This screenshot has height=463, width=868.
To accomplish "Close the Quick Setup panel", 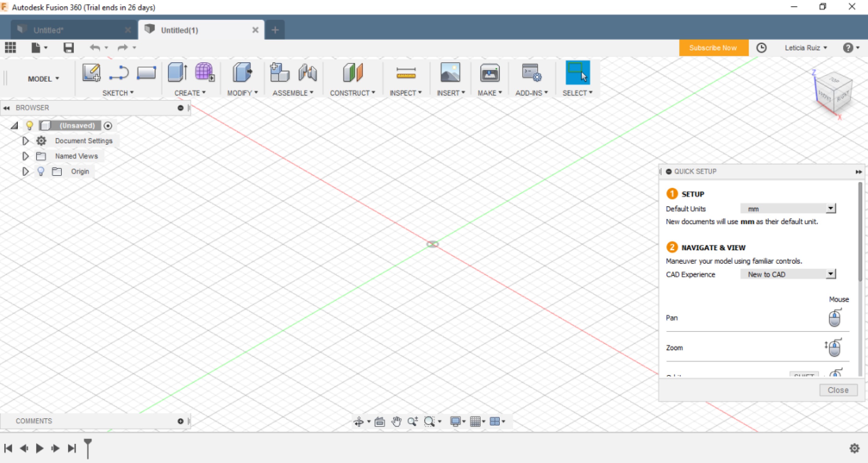I will (838, 390).
